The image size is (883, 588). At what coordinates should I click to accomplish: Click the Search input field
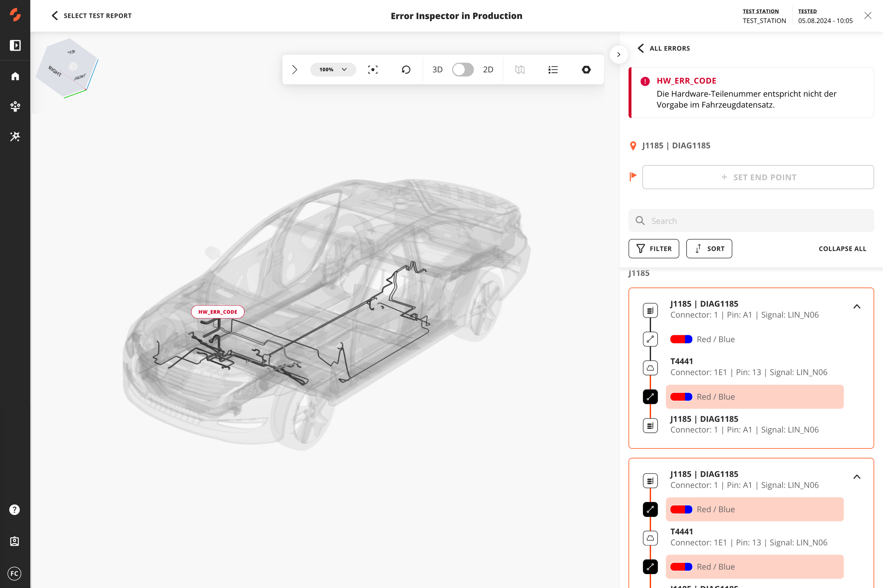[751, 221]
